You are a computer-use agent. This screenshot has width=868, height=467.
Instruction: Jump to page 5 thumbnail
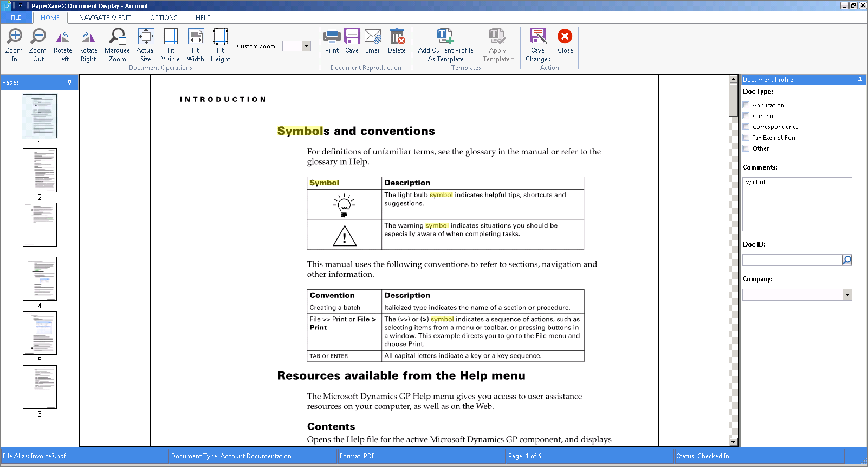[40, 333]
